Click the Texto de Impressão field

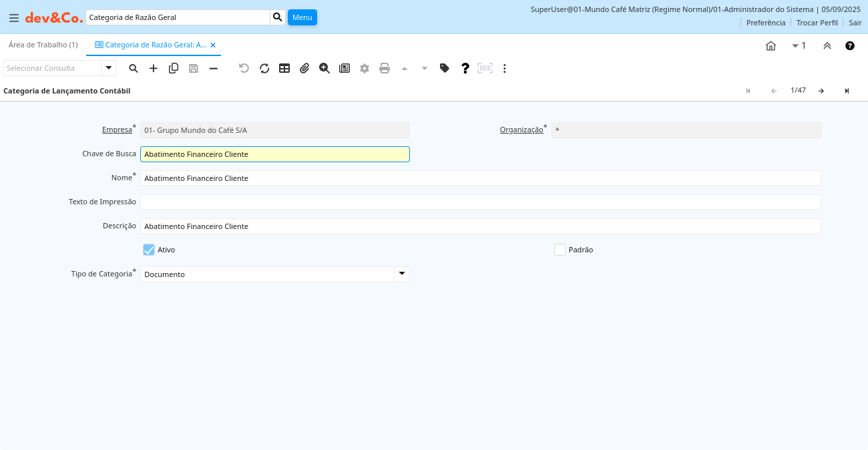pyautogui.click(x=480, y=202)
